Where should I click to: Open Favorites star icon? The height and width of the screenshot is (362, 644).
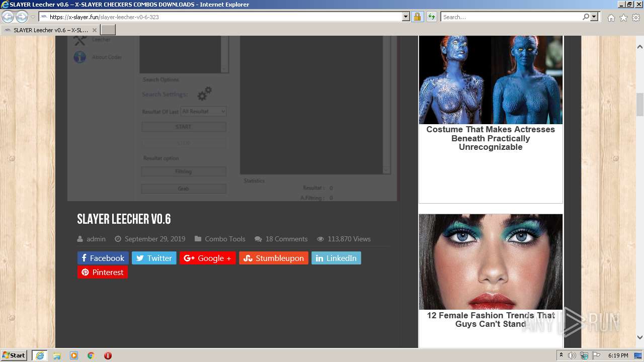623,18
